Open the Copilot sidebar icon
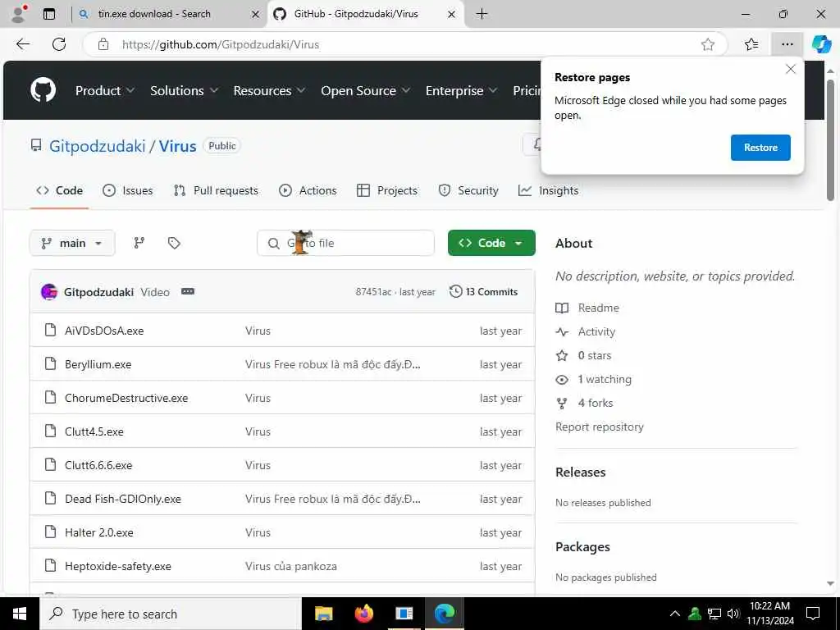 (821, 44)
